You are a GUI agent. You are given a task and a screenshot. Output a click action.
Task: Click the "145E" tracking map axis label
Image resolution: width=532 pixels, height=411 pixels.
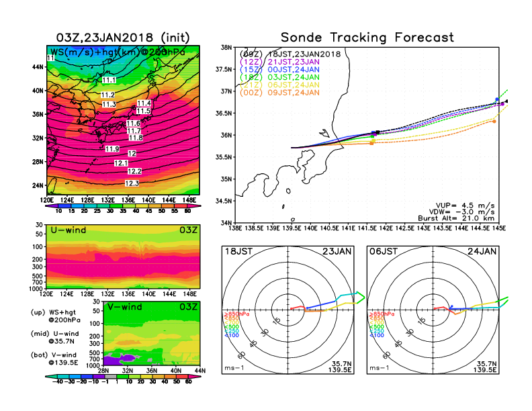pyautogui.click(x=499, y=228)
